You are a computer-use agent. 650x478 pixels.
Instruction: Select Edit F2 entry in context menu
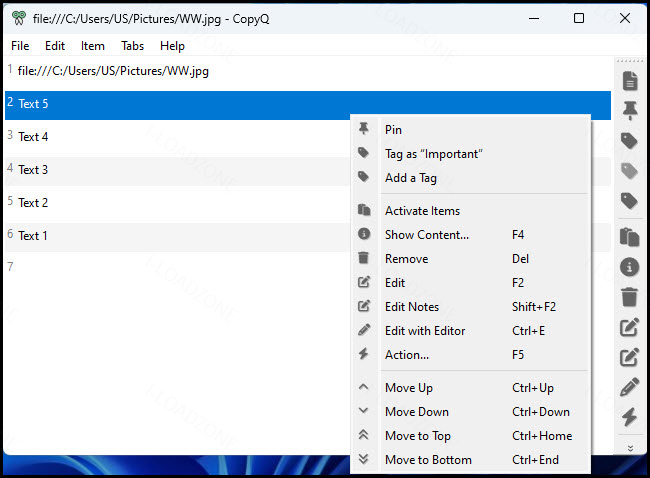pos(470,283)
